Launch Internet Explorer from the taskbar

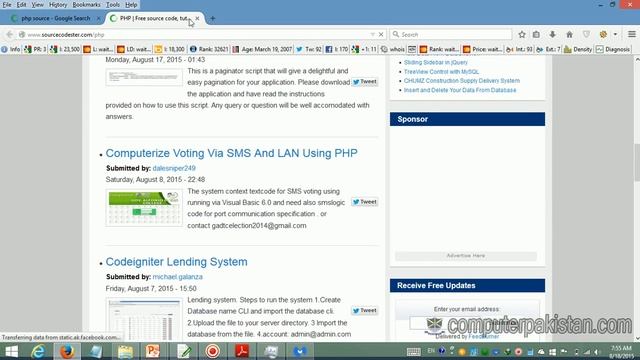[38, 351]
